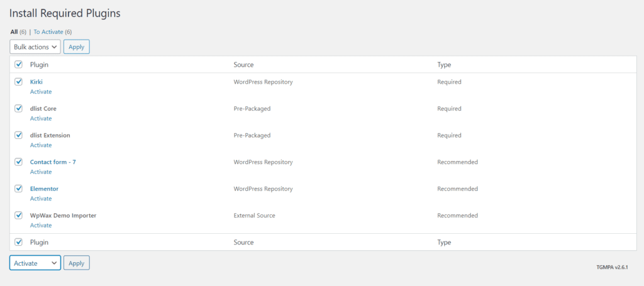Open the bottom Activate bulk dropdown

(x=35, y=263)
